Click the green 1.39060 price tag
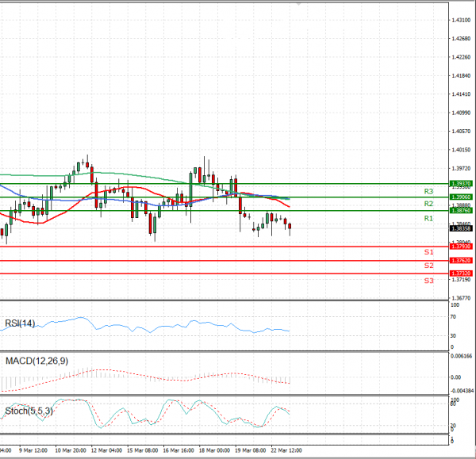The width and height of the screenshot is (476, 459). [x=460, y=197]
